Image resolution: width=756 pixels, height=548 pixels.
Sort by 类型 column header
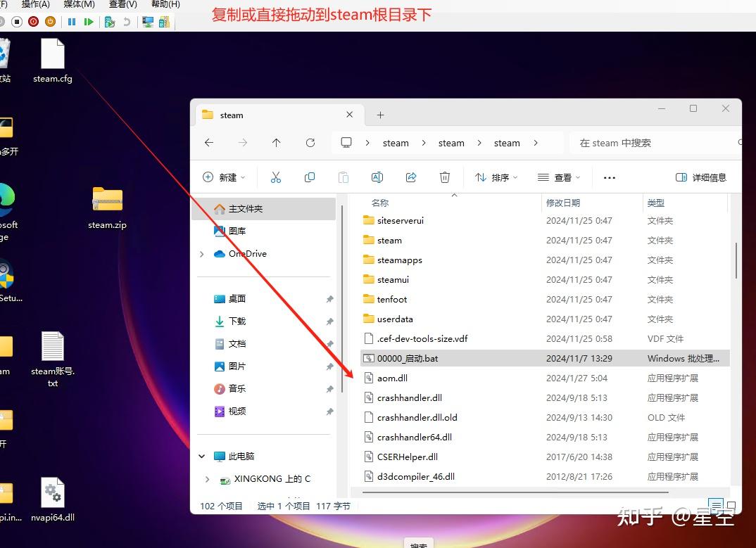656,203
